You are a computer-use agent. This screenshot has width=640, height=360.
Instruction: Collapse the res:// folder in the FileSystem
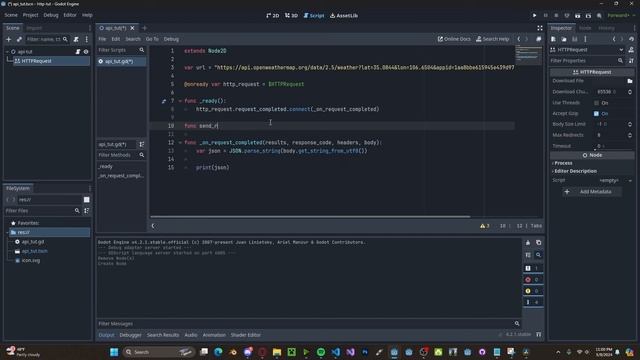(7, 232)
